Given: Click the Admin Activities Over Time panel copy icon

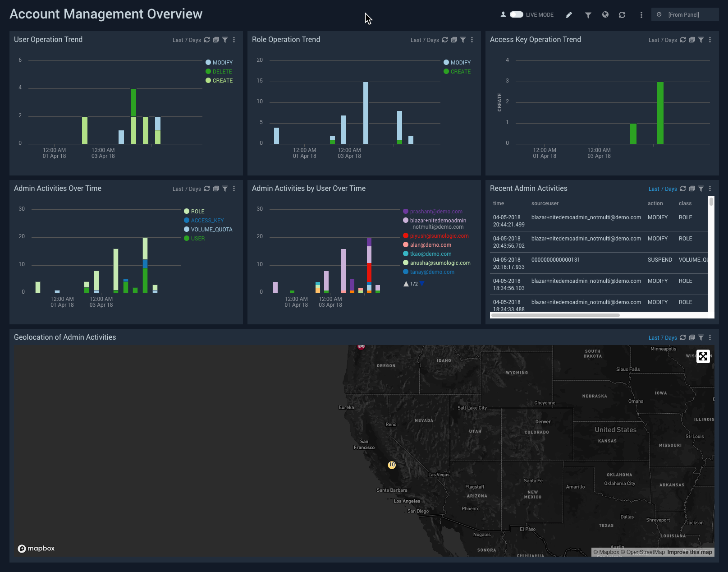Looking at the screenshot, I should 216,189.
